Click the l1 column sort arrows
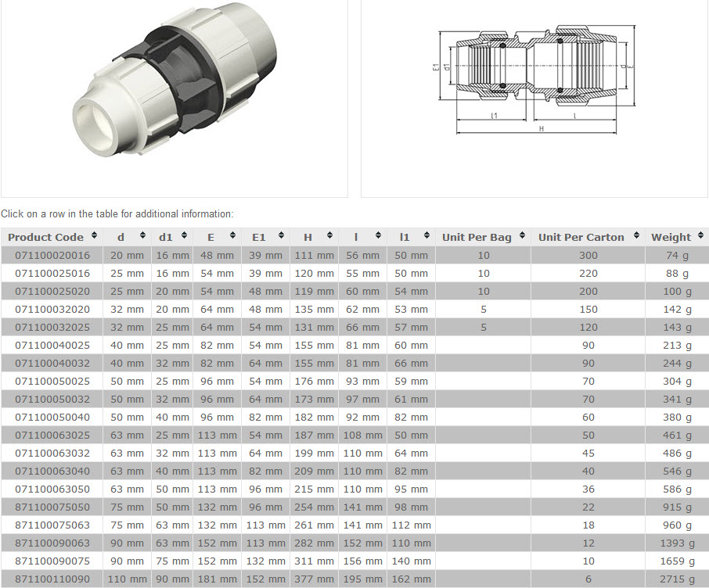Screen dimensions: 709x588 (x=426, y=236)
